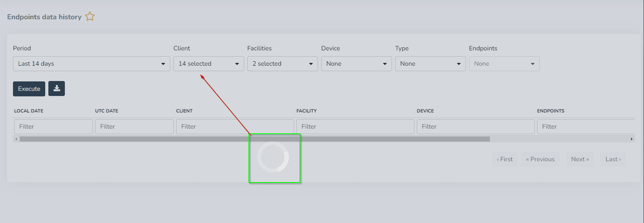The image size is (644, 223).
Task: Click the horizontal scrollbar right arrow
Action: pos(631,139)
